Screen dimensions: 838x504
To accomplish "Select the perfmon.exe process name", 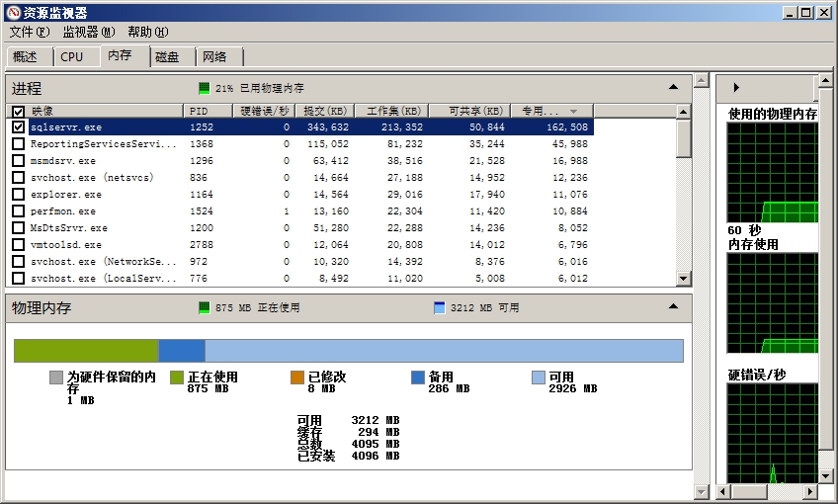I will [x=63, y=211].
